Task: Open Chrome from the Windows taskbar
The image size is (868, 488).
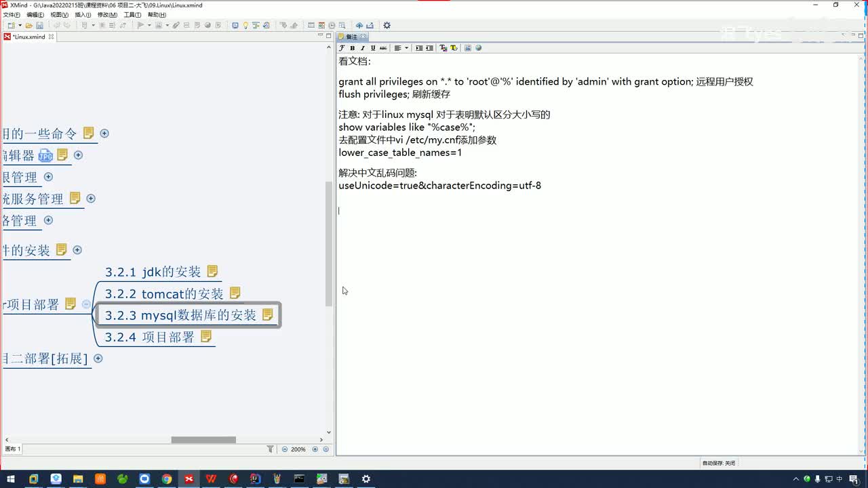Action: pos(166,479)
